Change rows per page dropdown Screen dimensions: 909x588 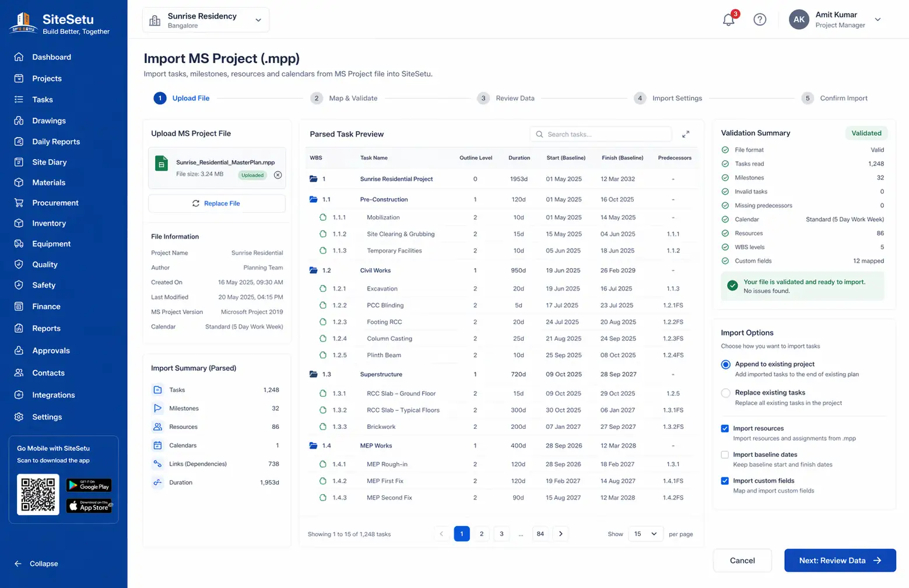tap(645, 534)
